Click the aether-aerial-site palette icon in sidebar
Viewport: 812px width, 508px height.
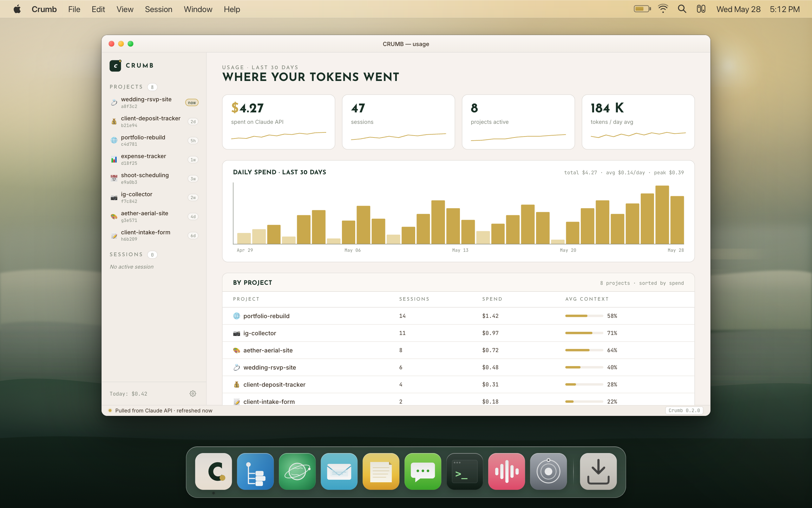(x=114, y=217)
